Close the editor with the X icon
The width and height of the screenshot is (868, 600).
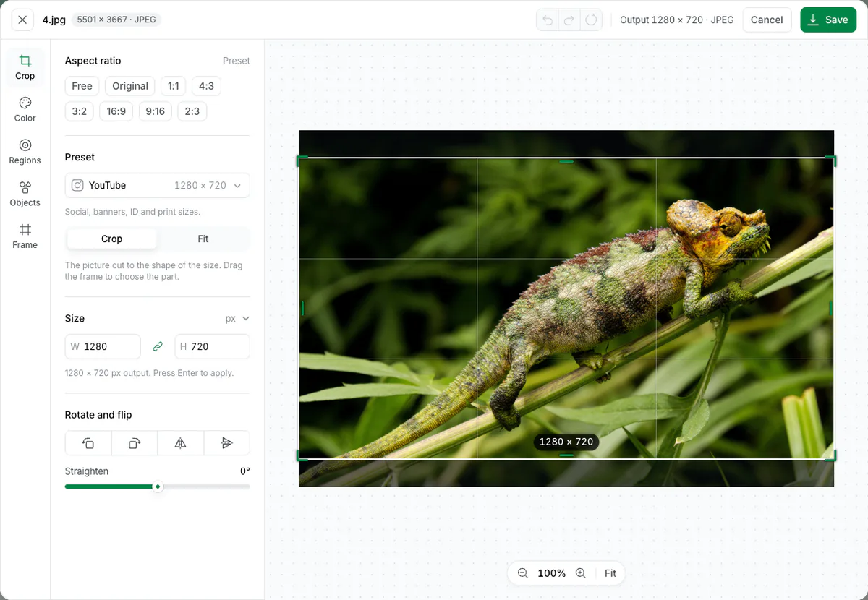click(x=22, y=20)
